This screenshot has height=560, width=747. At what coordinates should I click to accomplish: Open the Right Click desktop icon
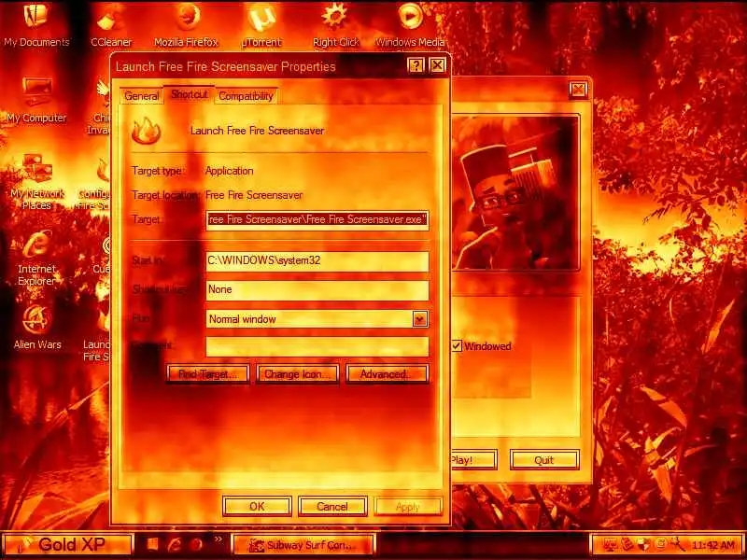pos(335,25)
